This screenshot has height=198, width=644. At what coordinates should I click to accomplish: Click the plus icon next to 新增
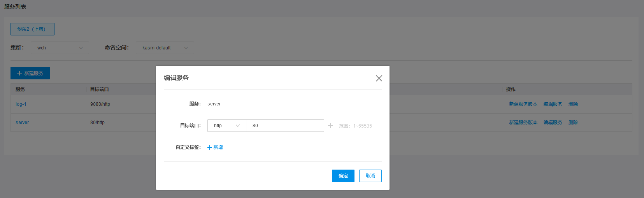pyautogui.click(x=210, y=147)
